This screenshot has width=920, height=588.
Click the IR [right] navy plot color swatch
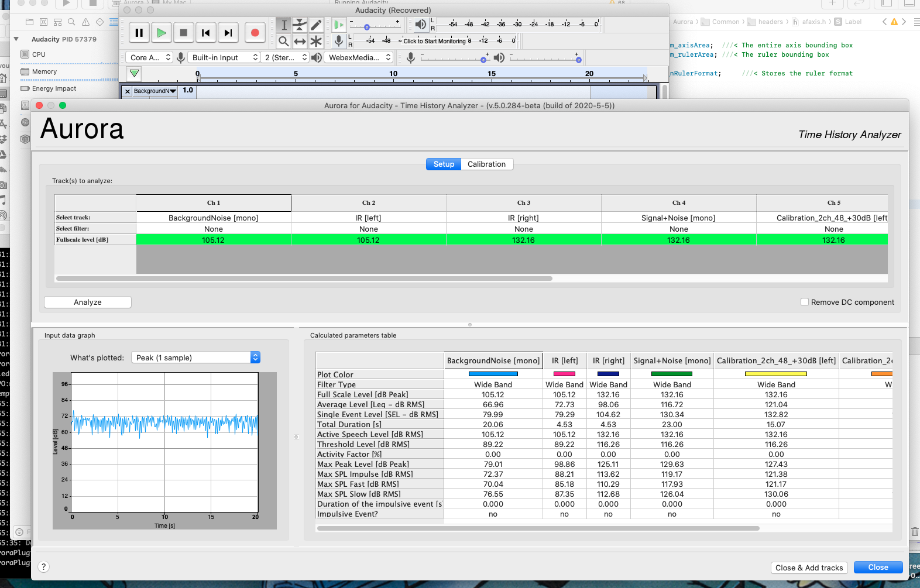[608, 374]
